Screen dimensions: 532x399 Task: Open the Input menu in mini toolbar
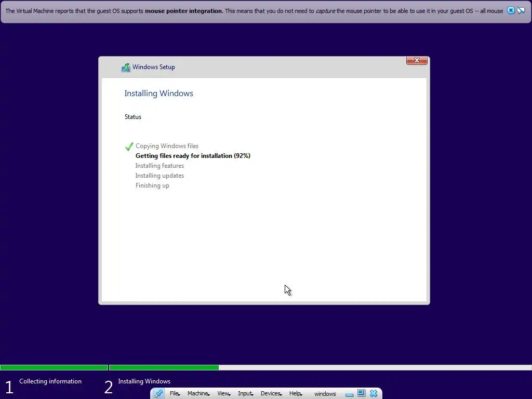pos(246,394)
